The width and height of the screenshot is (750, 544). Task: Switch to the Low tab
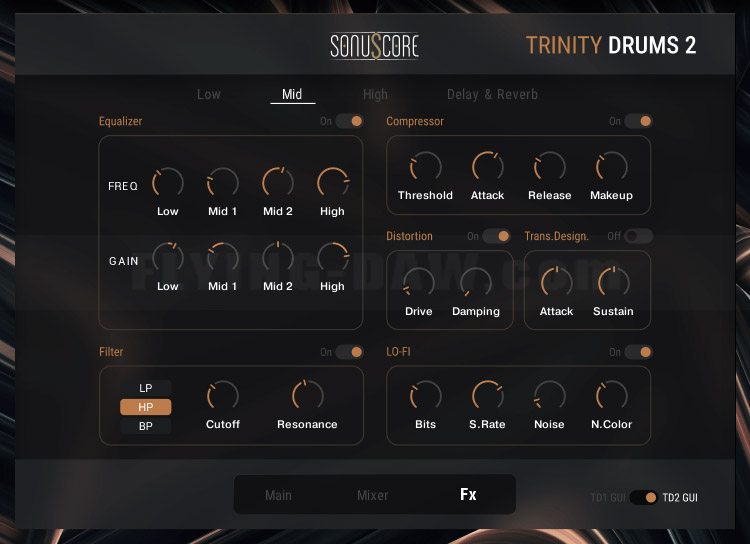(209, 94)
